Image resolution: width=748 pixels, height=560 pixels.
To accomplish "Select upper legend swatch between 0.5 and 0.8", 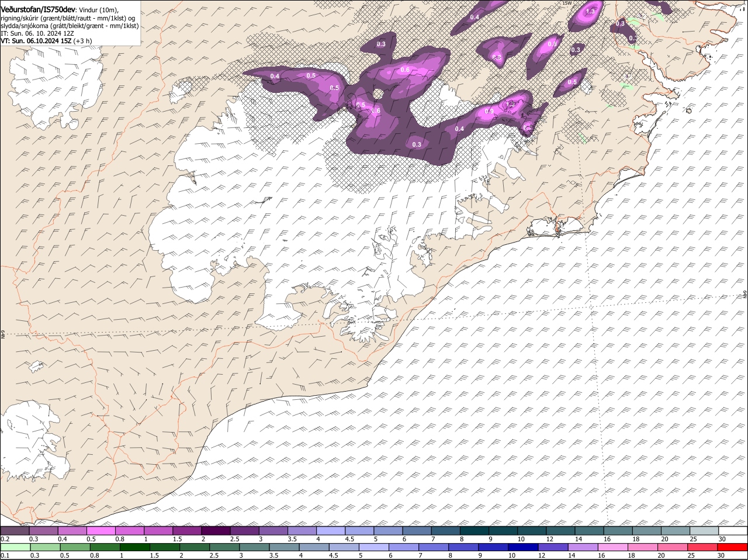I will (x=101, y=531).
